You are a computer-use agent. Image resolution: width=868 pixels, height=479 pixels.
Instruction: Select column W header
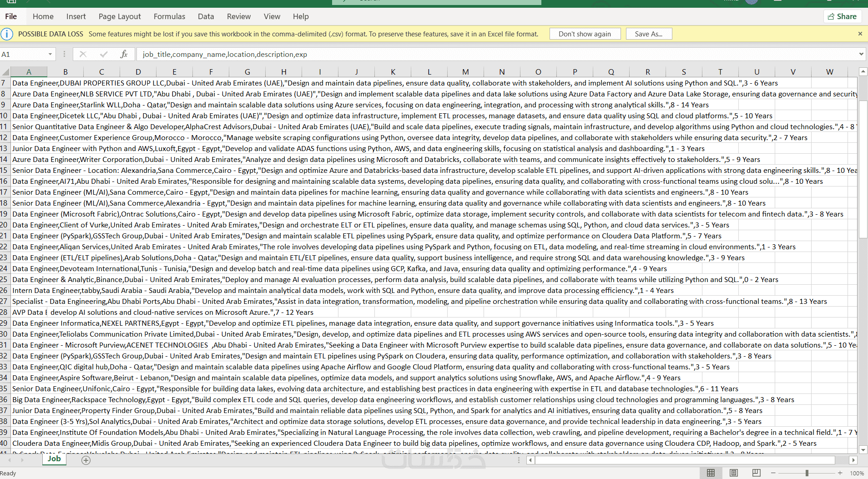click(830, 72)
